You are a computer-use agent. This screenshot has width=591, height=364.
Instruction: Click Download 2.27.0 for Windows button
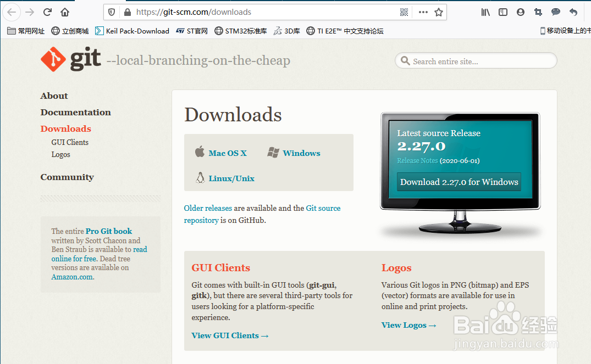[x=459, y=182]
